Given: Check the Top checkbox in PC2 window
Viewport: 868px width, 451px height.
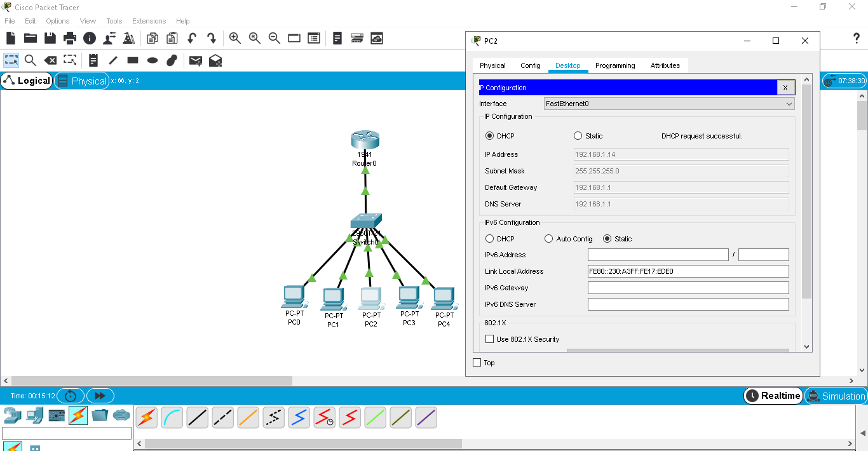Looking at the screenshot, I should coord(477,363).
